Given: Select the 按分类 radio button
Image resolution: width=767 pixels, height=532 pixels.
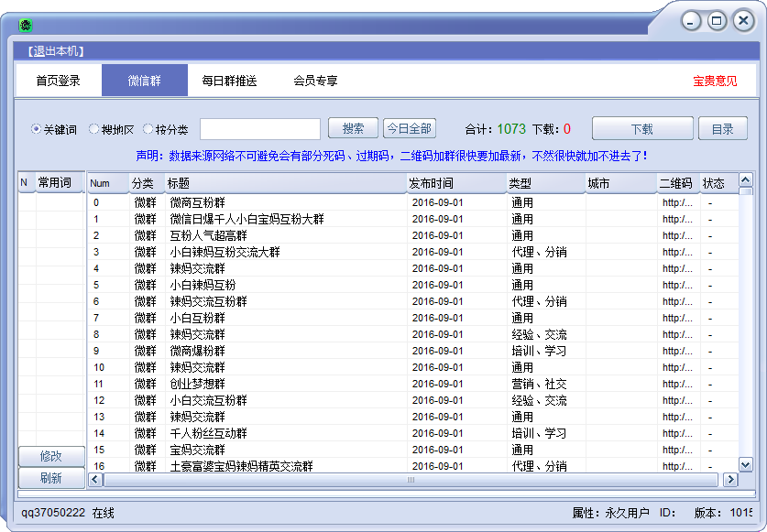Looking at the screenshot, I should point(148,129).
